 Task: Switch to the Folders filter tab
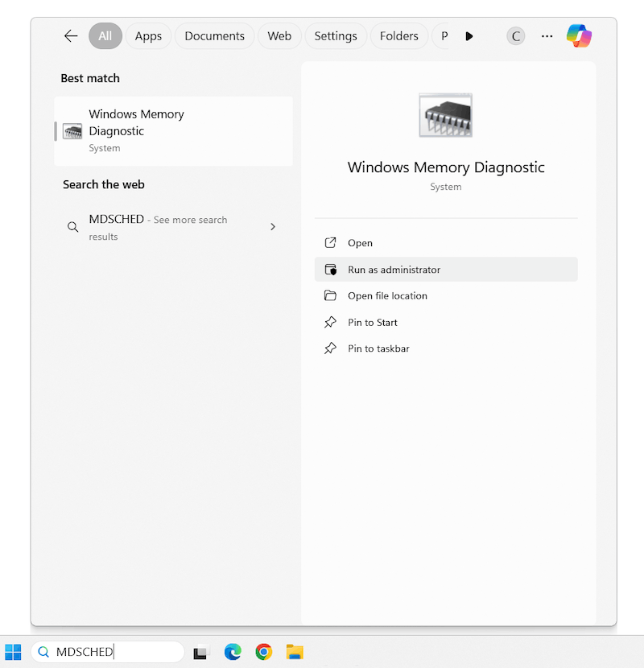point(399,36)
